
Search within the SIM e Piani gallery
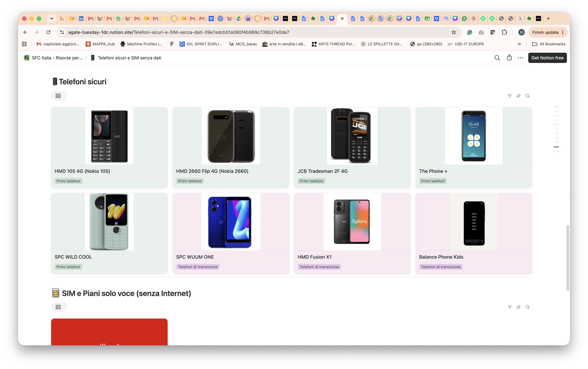(528, 307)
